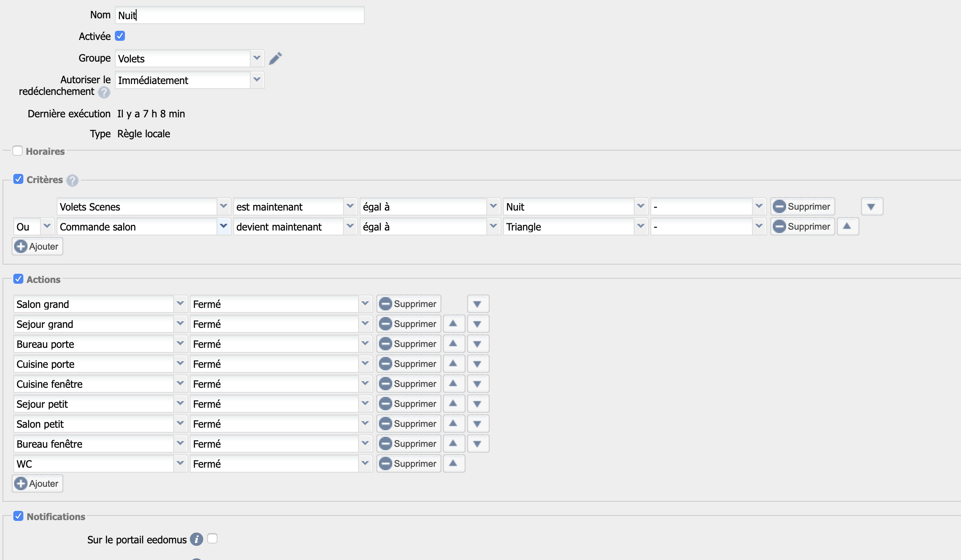Move Cuisine fenêtre action up

(x=453, y=384)
